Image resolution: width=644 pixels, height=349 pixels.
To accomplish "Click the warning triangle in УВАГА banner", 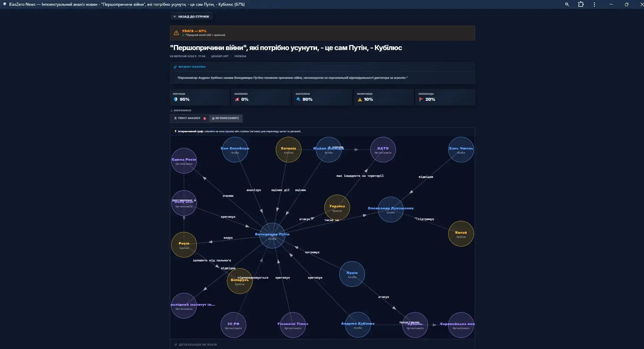I will 176,33.
